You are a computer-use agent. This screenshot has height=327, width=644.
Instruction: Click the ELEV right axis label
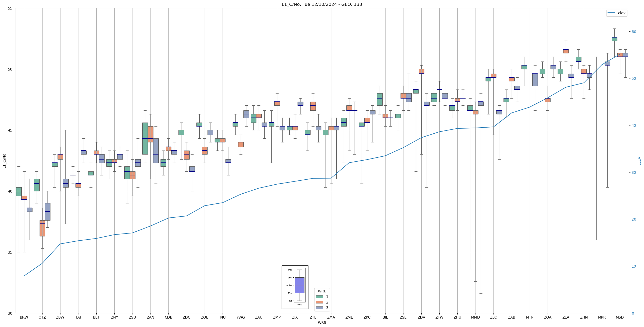coord(639,161)
